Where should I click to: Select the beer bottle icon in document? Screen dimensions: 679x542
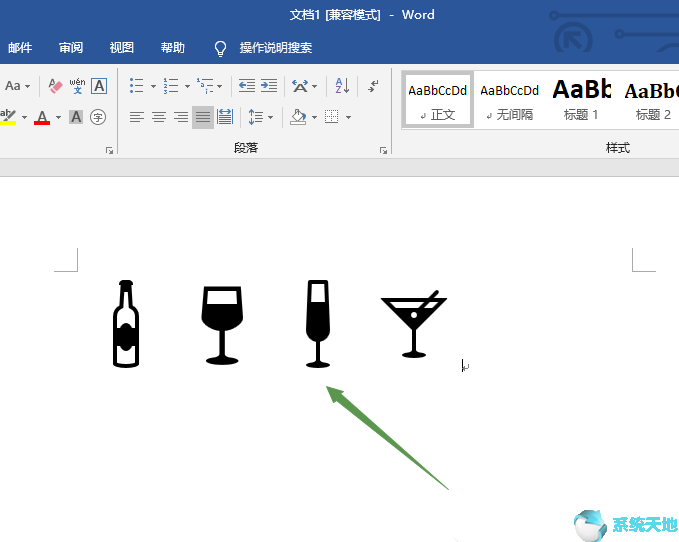[x=126, y=324]
